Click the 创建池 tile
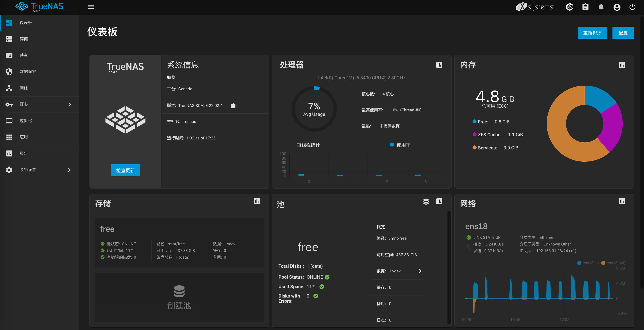Viewport: 644px width, 330px height. [x=179, y=298]
